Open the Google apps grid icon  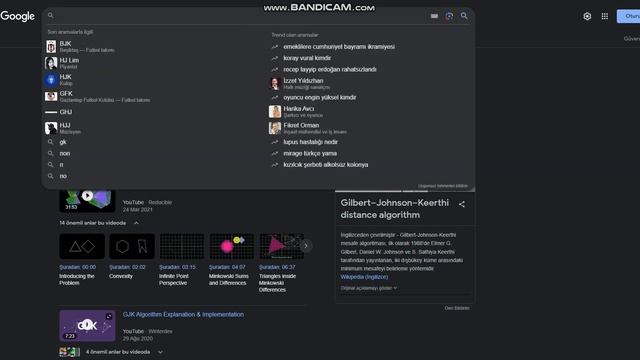[x=604, y=16]
